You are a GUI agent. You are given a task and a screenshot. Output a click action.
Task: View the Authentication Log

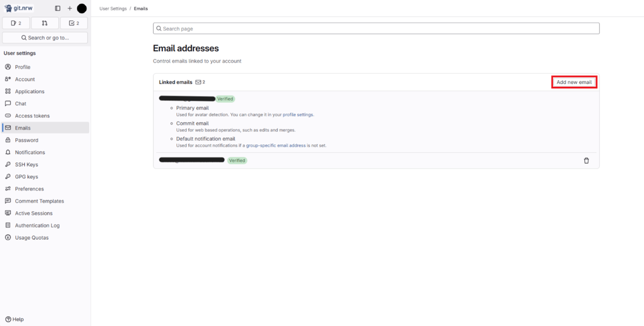tap(36, 225)
